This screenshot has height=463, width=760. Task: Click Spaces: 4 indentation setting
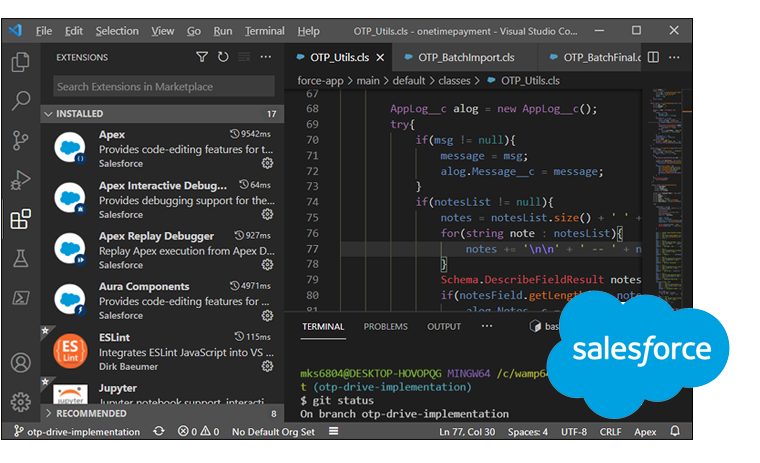[x=527, y=431]
